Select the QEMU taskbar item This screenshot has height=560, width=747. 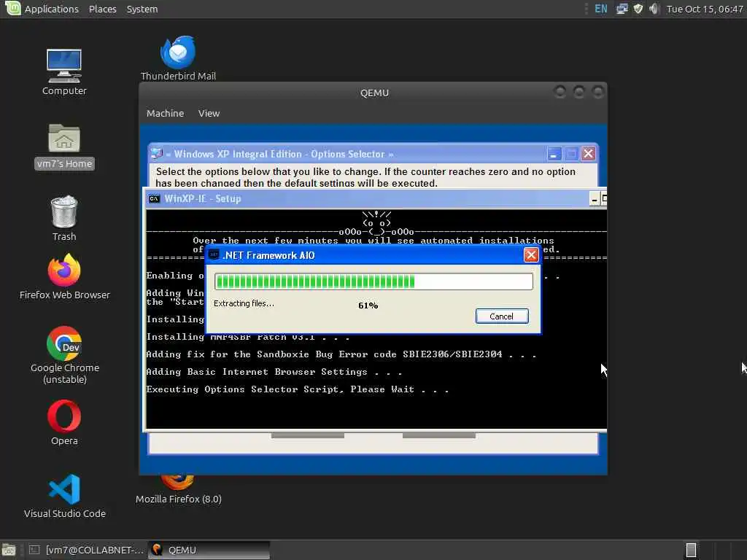click(x=209, y=550)
